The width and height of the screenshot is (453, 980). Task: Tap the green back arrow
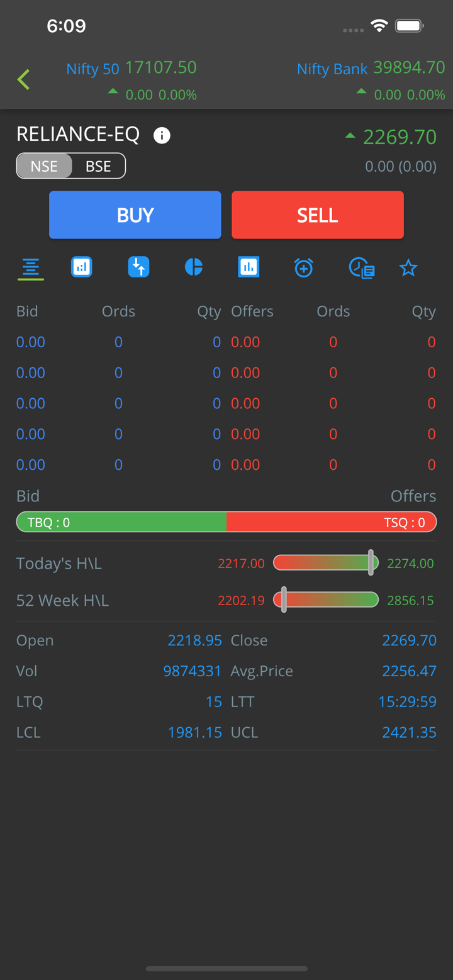pyautogui.click(x=24, y=80)
